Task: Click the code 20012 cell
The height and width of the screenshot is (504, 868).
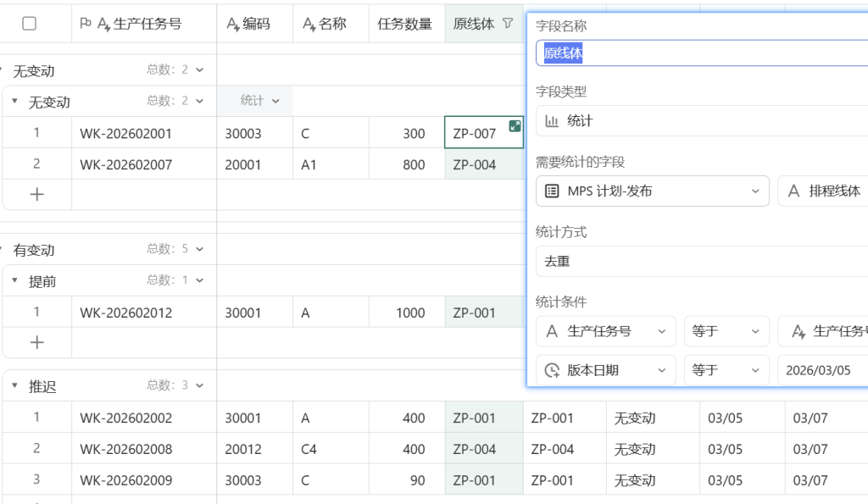Action: pyautogui.click(x=254, y=448)
